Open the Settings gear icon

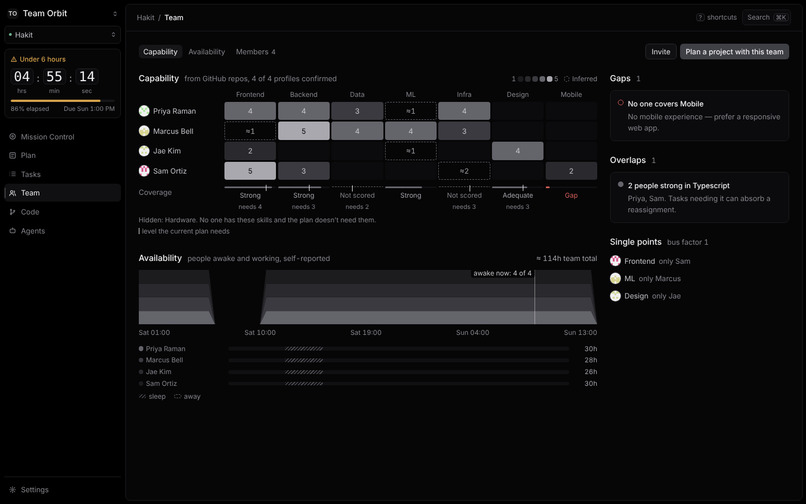coord(12,490)
